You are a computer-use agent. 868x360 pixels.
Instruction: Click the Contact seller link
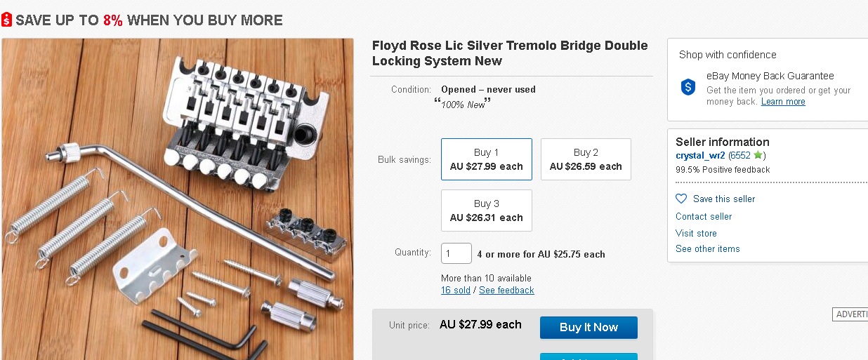(704, 216)
